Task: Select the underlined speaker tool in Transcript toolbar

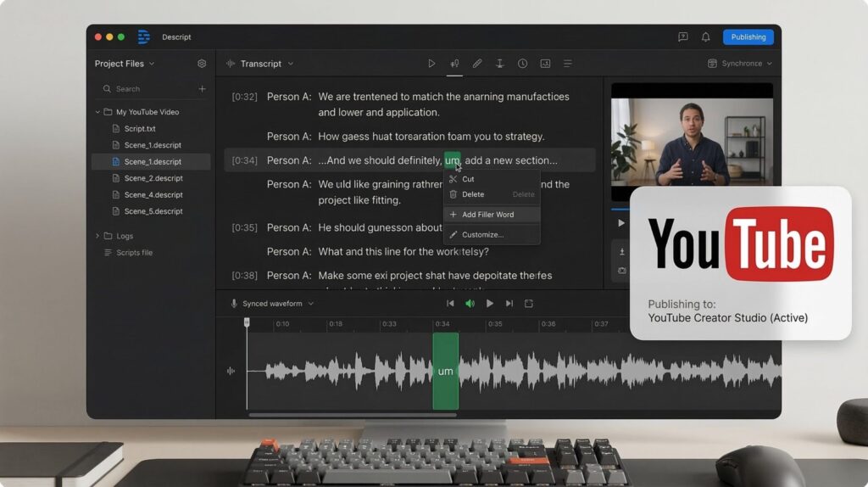Action: point(454,64)
